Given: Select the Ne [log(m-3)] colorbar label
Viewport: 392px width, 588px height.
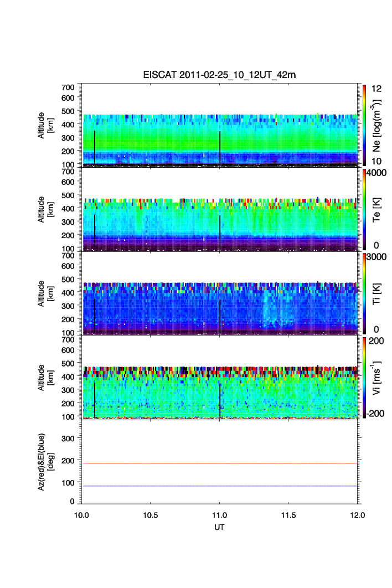Looking at the screenshot, I should coord(377,125).
